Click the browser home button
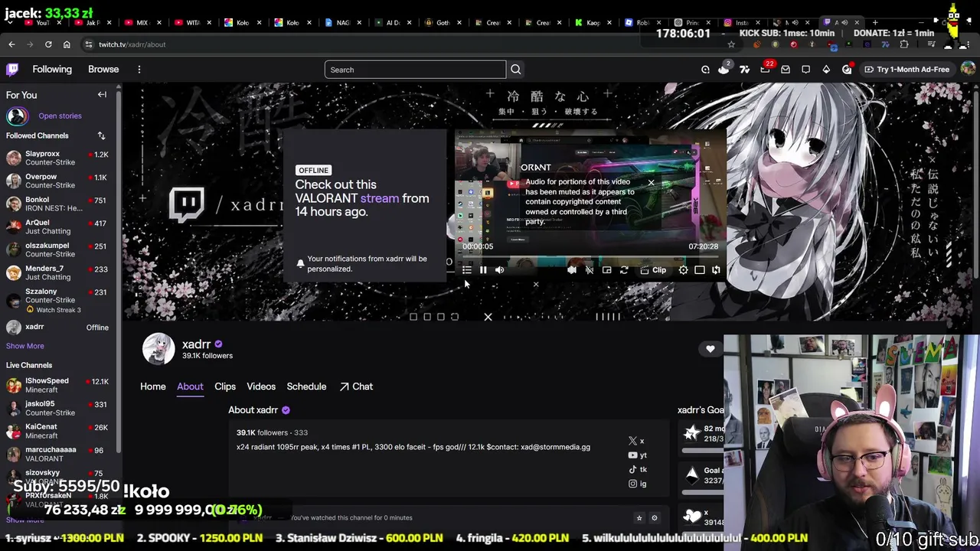The width and height of the screenshot is (980, 551). [x=67, y=44]
